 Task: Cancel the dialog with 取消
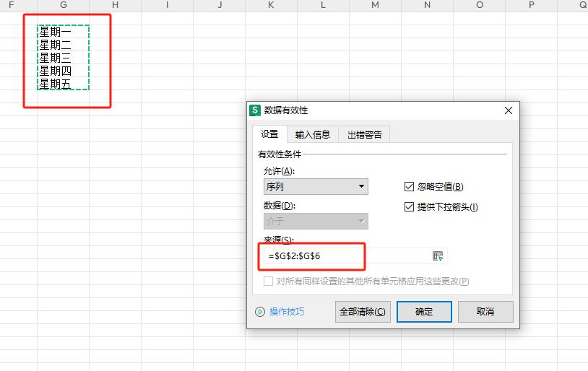click(x=485, y=312)
